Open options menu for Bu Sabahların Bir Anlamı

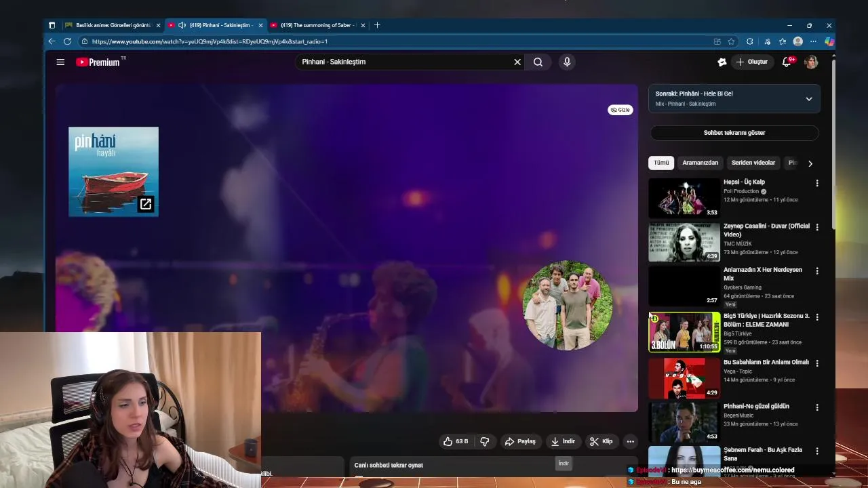[816, 363]
